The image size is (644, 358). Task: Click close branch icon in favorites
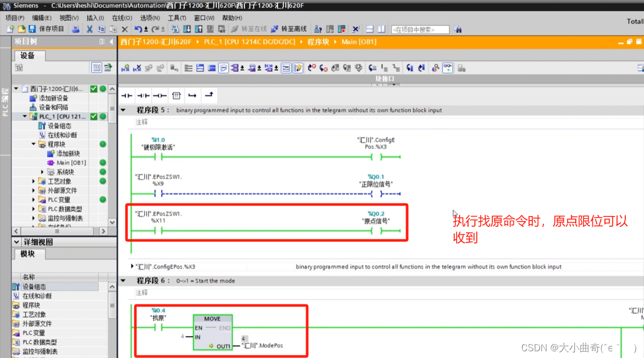pos(209,95)
